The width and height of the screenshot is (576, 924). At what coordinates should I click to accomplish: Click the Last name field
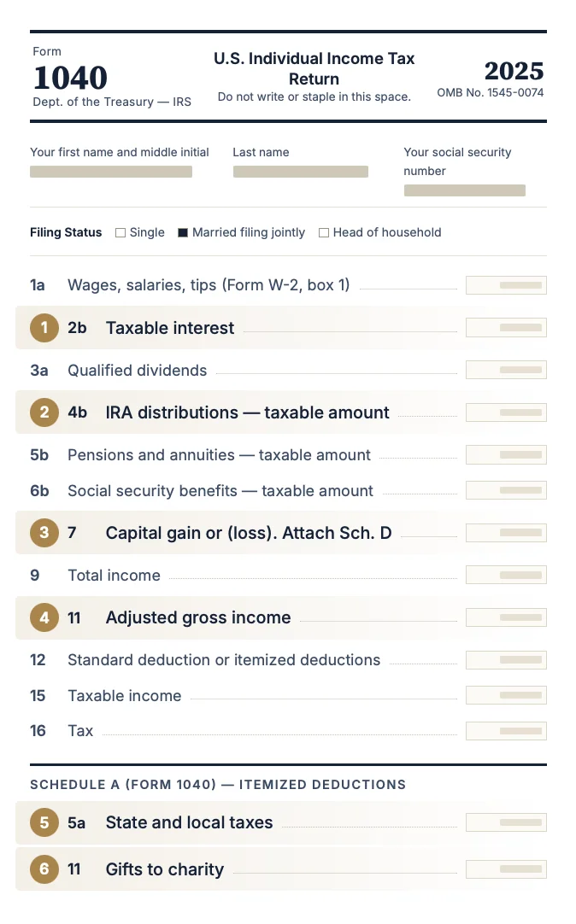301,172
